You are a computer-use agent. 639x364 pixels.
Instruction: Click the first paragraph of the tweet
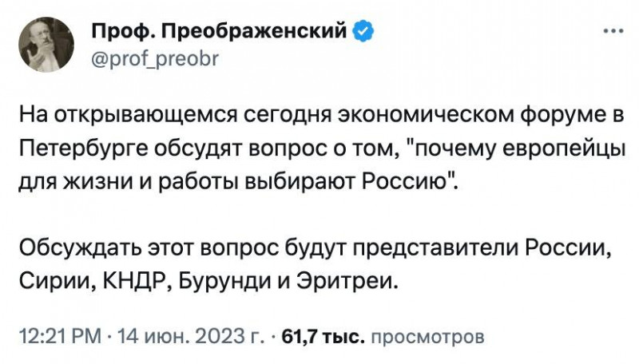point(322,148)
